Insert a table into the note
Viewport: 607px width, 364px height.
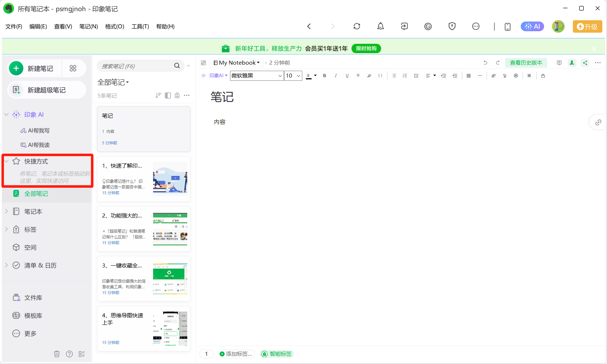(x=469, y=76)
